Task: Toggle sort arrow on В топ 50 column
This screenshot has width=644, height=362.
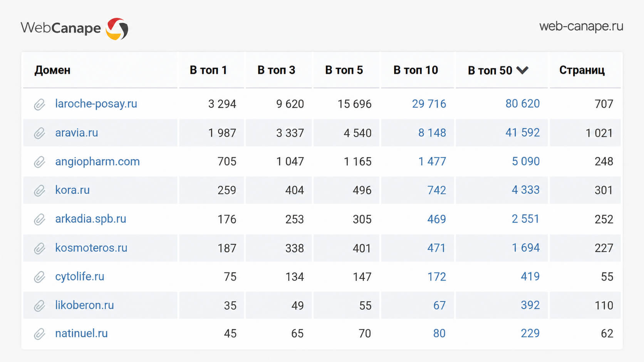Action: pyautogui.click(x=522, y=70)
